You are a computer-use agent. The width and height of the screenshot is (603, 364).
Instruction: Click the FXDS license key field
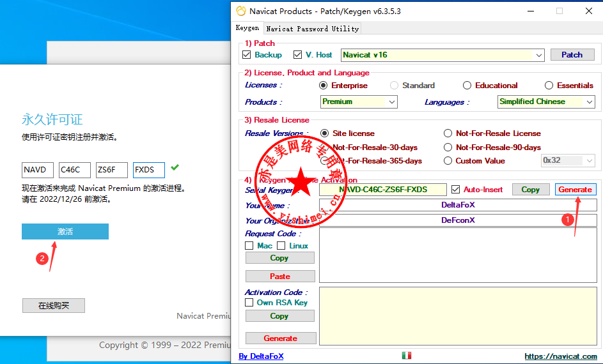click(149, 170)
